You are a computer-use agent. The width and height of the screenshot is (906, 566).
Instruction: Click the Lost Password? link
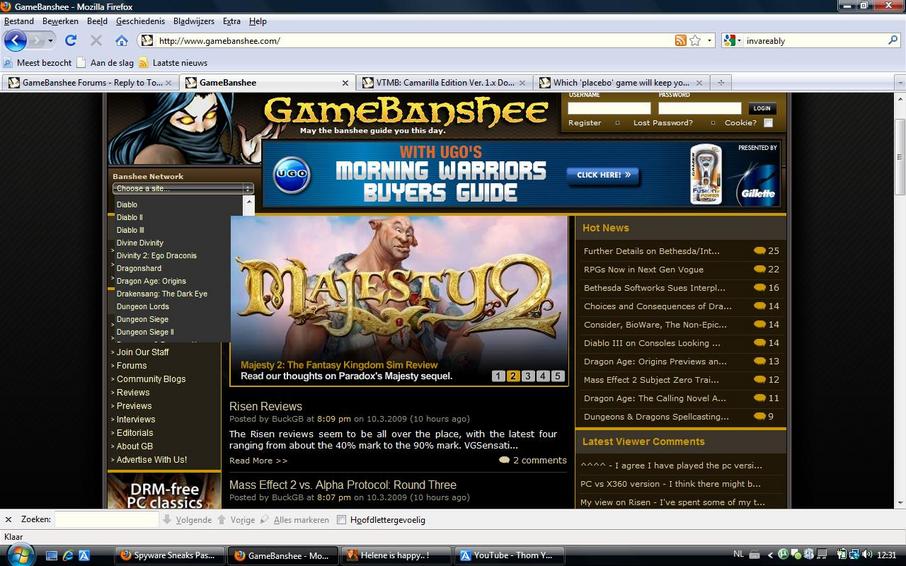tap(663, 122)
